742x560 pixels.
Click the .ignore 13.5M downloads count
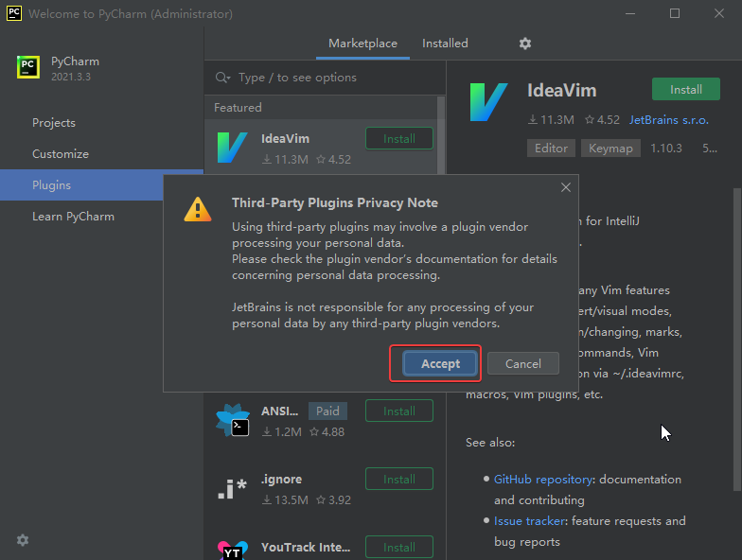click(x=286, y=499)
